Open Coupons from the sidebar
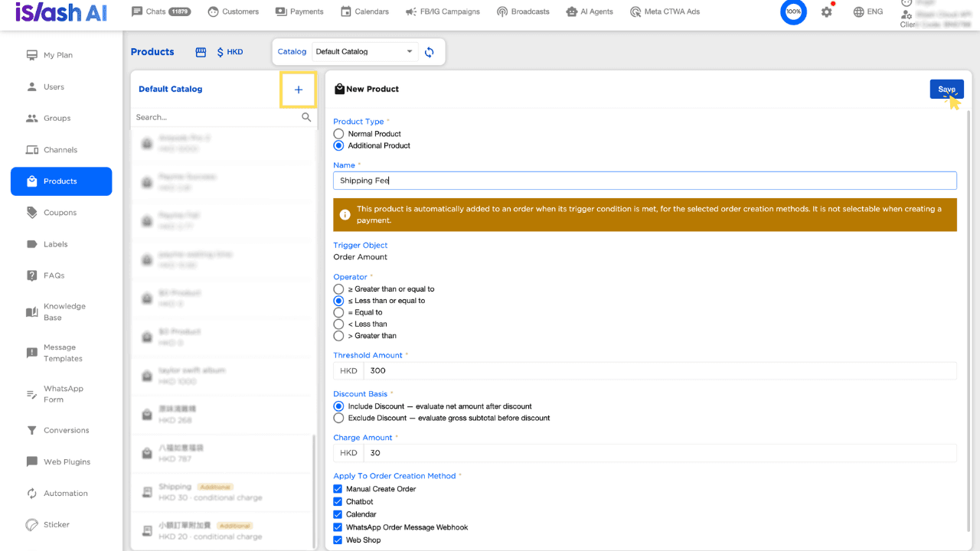 pyautogui.click(x=61, y=213)
